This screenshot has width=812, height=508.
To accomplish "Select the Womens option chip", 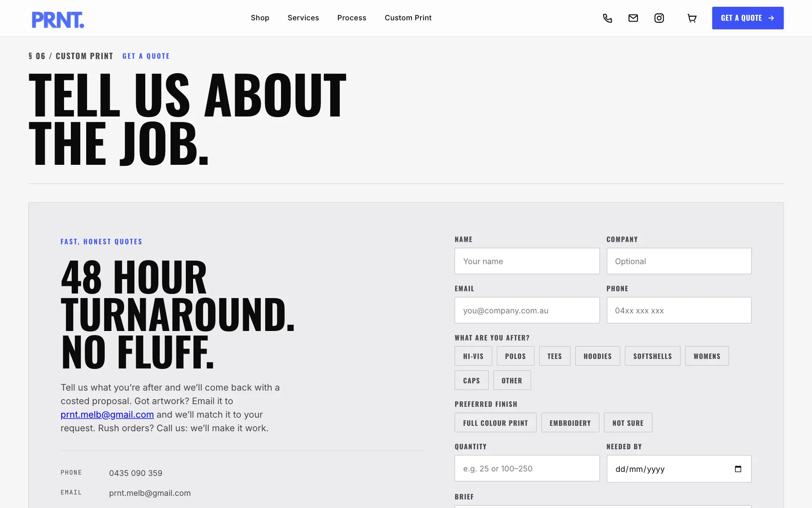I will pyautogui.click(x=707, y=356).
